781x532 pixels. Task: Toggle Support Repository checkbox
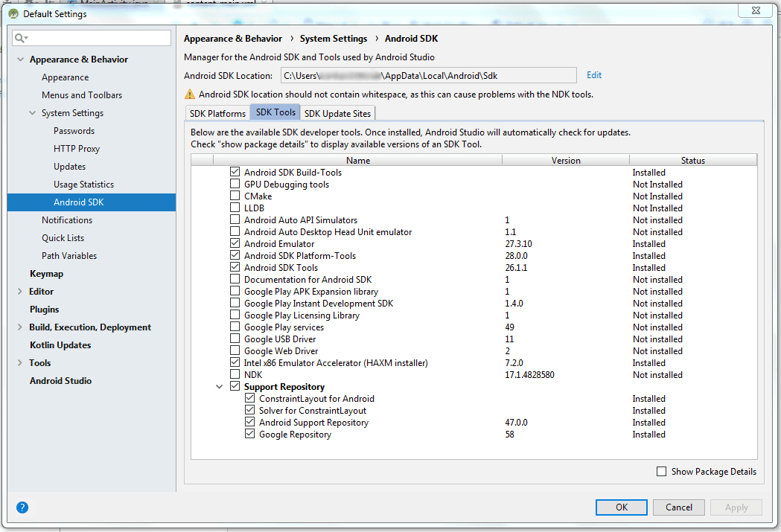pos(235,386)
